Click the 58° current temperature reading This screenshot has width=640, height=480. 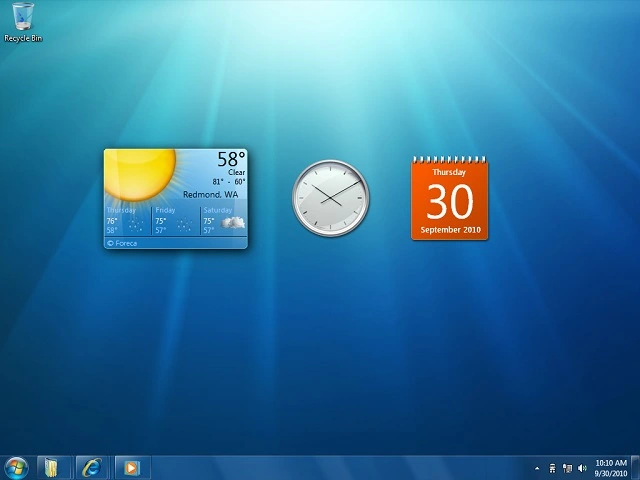tap(231, 159)
